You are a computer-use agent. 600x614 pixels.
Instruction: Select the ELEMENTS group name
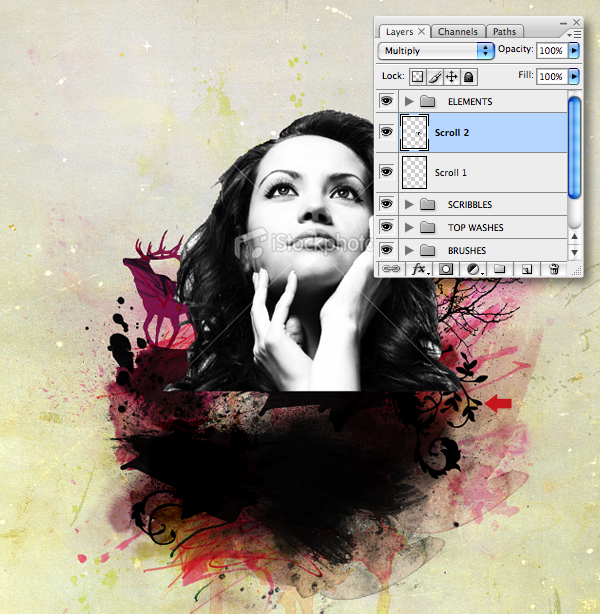(x=470, y=102)
